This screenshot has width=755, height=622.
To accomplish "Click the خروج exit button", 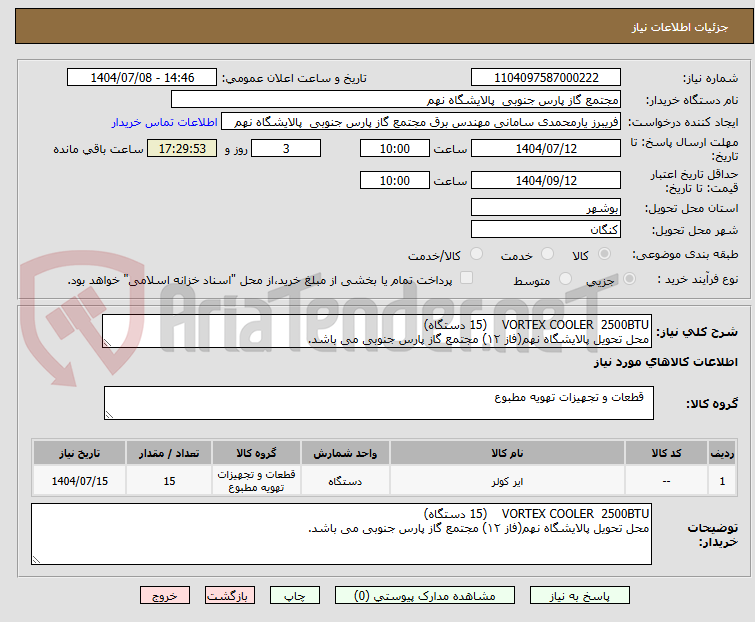I will point(164,595).
